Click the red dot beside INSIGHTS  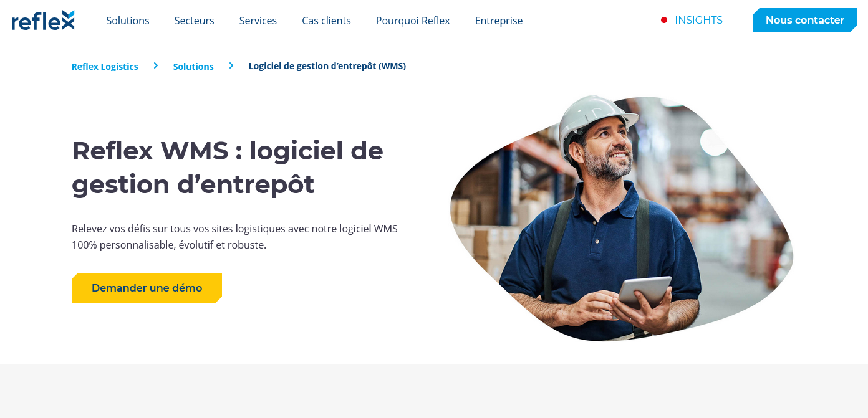[x=664, y=20]
